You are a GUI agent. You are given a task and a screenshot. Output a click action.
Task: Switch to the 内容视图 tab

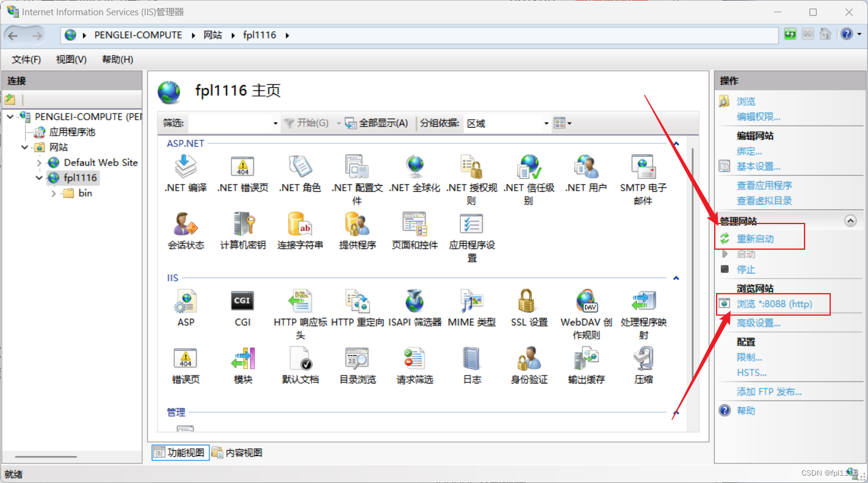[x=237, y=452]
